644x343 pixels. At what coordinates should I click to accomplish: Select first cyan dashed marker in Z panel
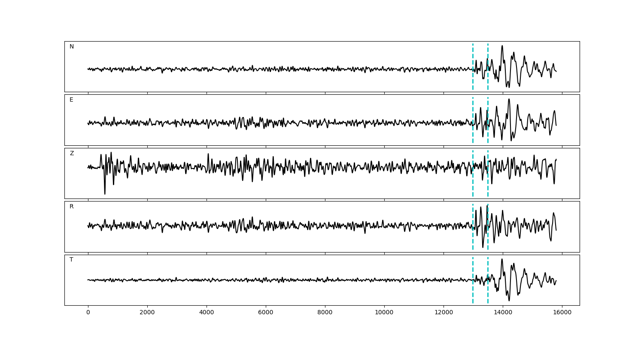pos(473,184)
